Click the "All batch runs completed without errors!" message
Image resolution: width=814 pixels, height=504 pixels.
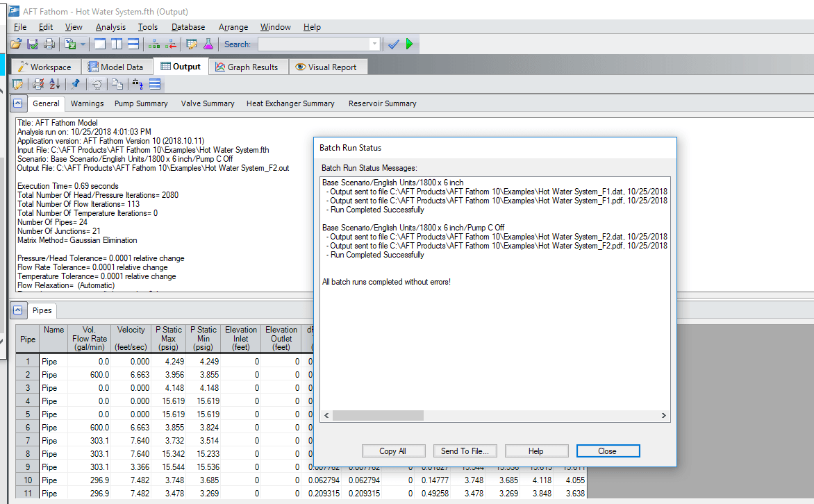[x=386, y=282]
